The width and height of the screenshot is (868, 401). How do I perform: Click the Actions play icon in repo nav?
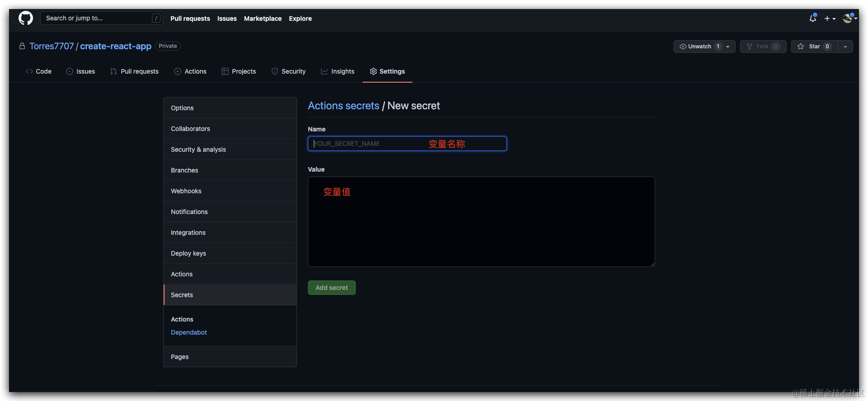tap(178, 71)
